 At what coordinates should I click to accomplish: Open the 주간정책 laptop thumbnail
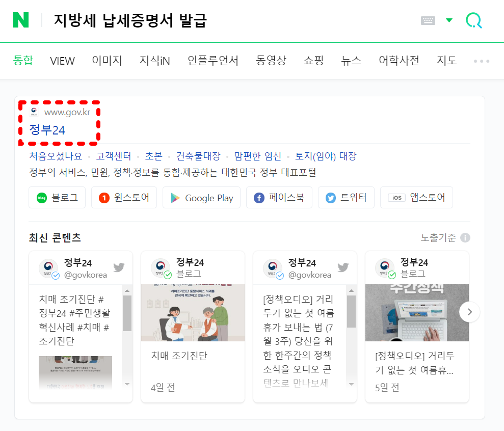point(417,312)
